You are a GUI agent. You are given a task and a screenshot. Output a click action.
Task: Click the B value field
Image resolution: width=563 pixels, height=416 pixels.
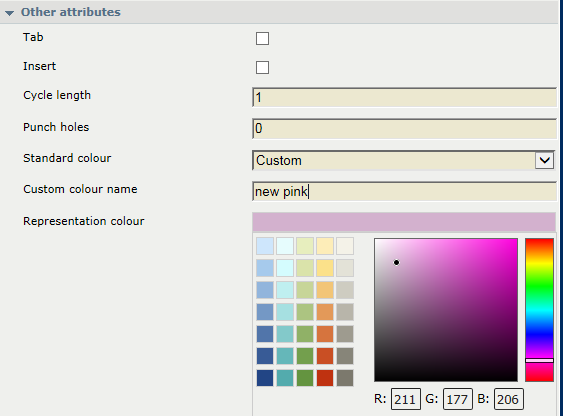coord(508,399)
